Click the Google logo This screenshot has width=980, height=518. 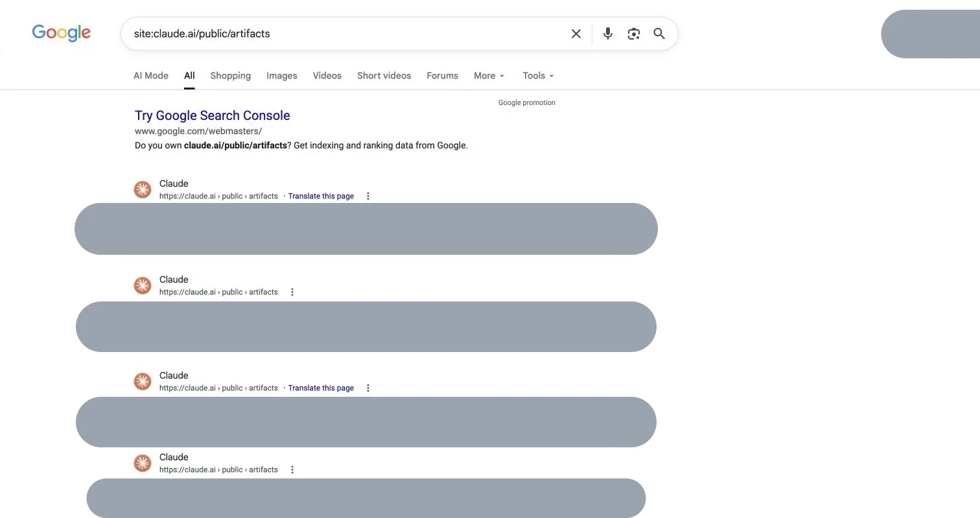tap(62, 33)
